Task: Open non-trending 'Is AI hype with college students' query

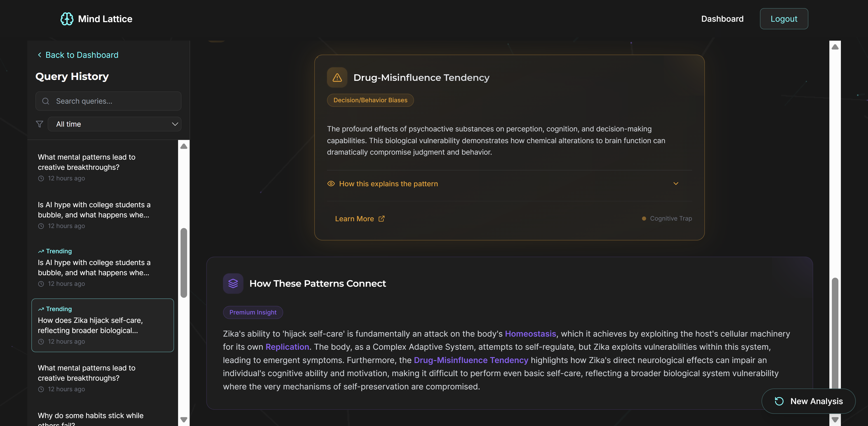Action: pos(102,215)
